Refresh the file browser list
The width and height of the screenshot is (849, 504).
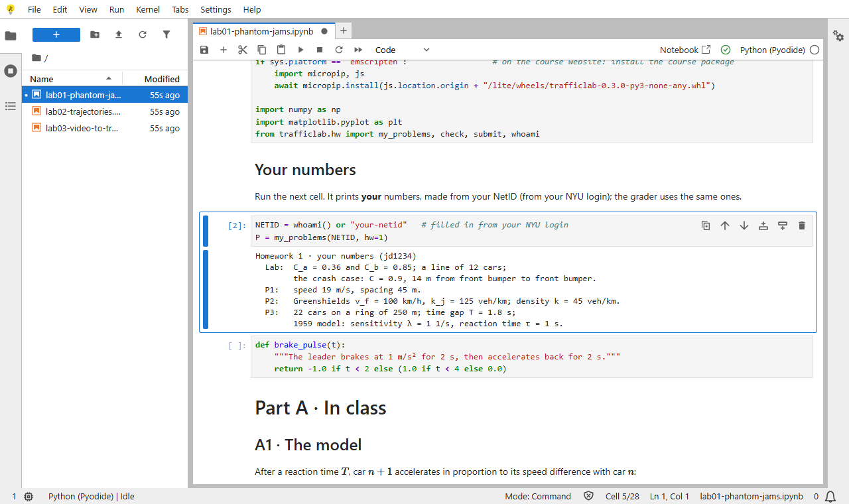click(143, 34)
